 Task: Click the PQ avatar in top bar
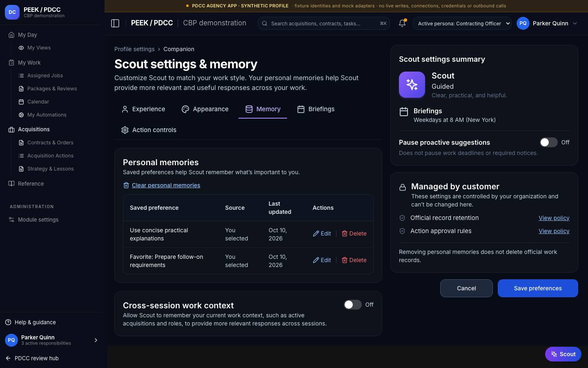coord(523,23)
